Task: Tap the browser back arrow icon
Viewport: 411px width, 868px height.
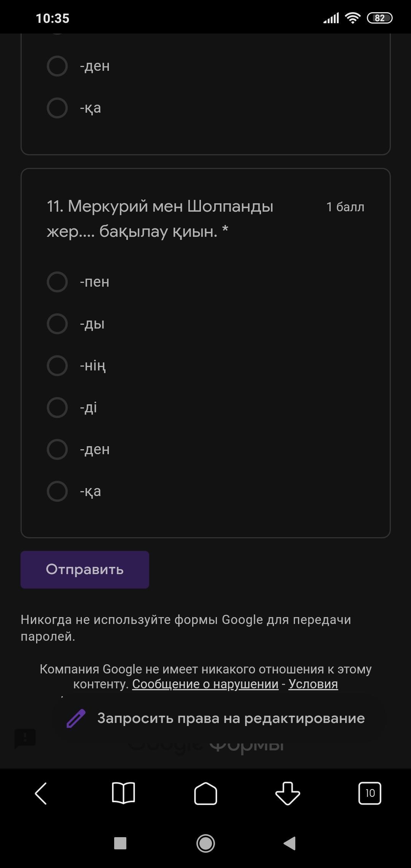Action: (41, 793)
